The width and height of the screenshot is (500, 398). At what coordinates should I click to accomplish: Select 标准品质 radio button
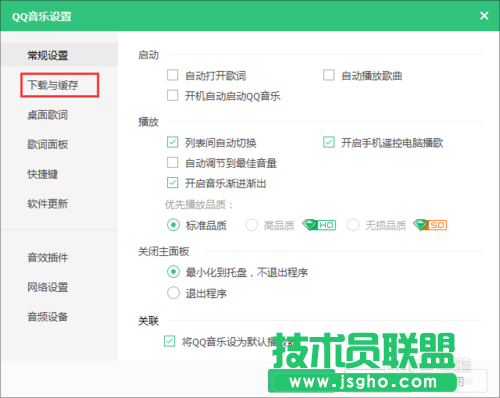(173, 225)
